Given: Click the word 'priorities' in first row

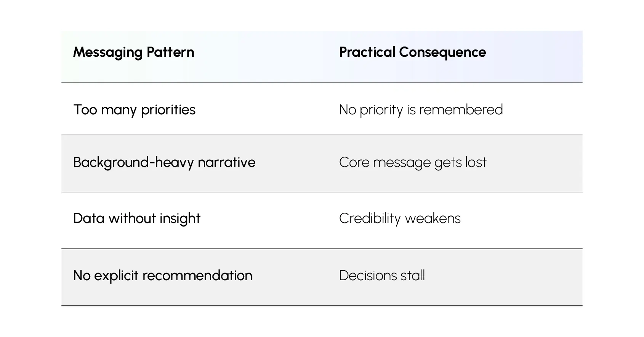Looking at the screenshot, I should 168,110.
